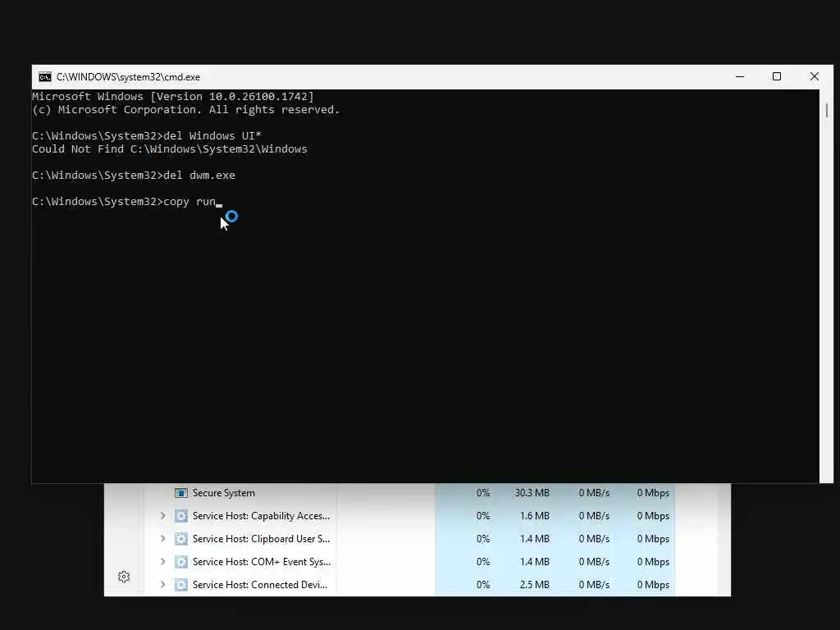Select Service Host: Clipboard User S... text
This screenshot has width=840, height=630.
click(261, 539)
